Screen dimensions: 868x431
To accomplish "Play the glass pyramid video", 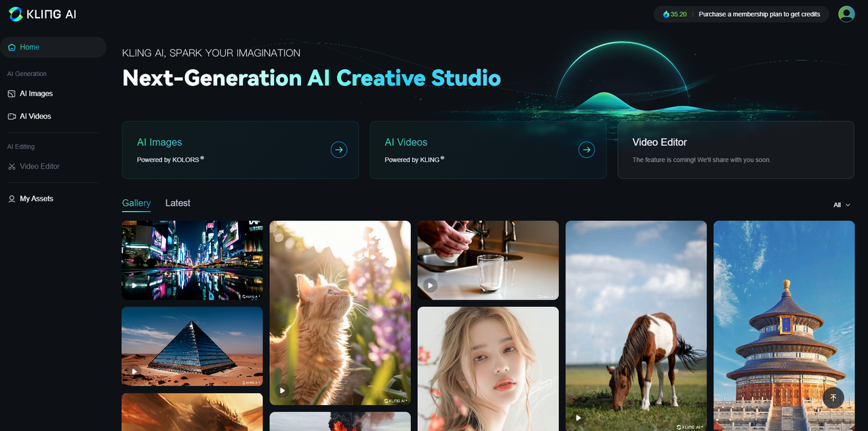I will tap(134, 371).
